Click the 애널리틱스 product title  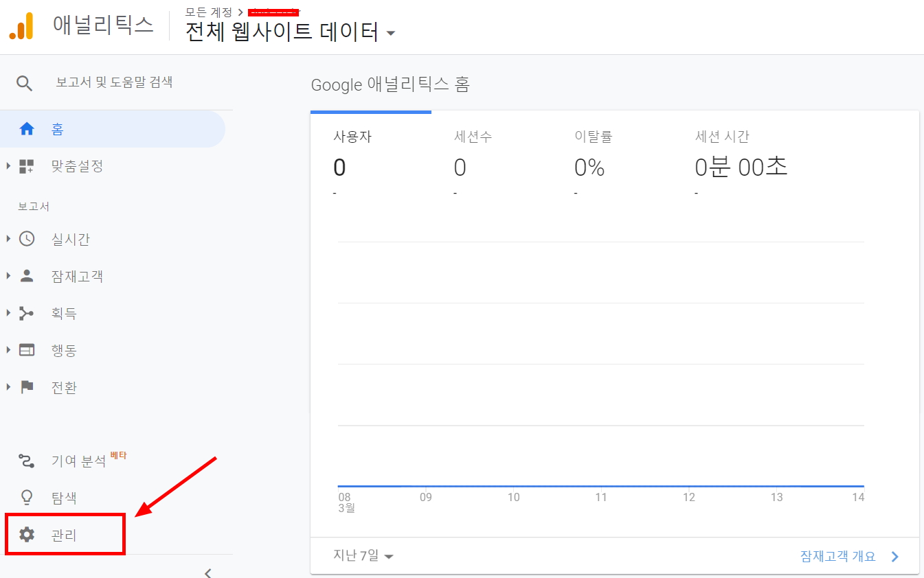[x=103, y=26]
